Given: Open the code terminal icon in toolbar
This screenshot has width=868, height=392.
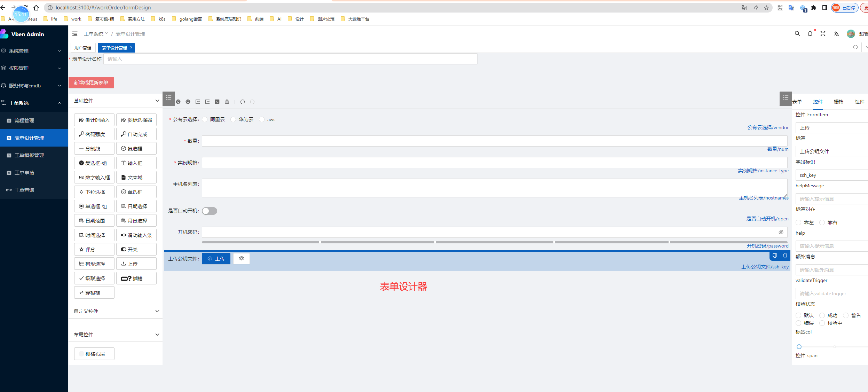Looking at the screenshot, I should click(x=217, y=102).
